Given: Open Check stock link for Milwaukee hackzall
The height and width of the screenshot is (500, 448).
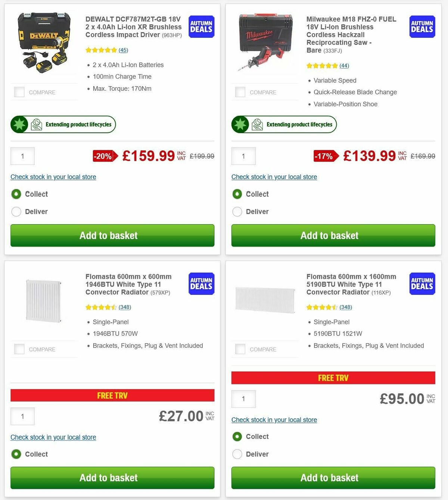Looking at the screenshot, I should [274, 177].
